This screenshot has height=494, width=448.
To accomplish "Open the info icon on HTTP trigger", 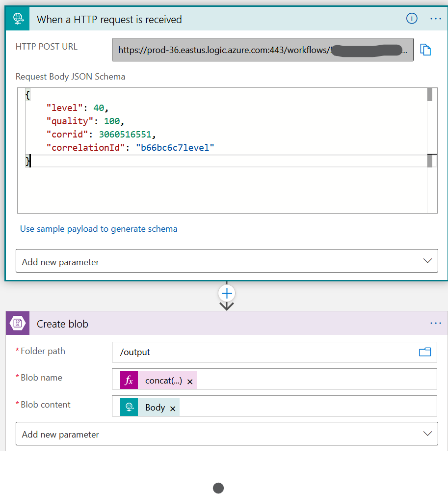I will coord(411,19).
